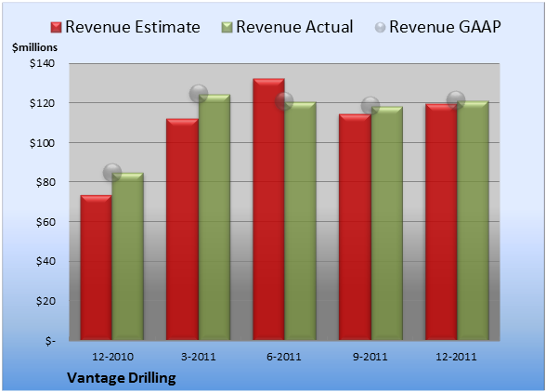The width and height of the screenshot is (546, 392).
Task: Select the "Revenue GAAP" legend label
Action: [x=445, y=27]
